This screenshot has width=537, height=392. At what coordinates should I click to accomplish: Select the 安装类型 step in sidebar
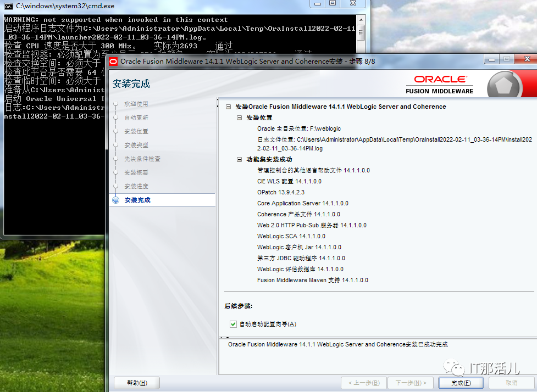(x=136, y=145)
